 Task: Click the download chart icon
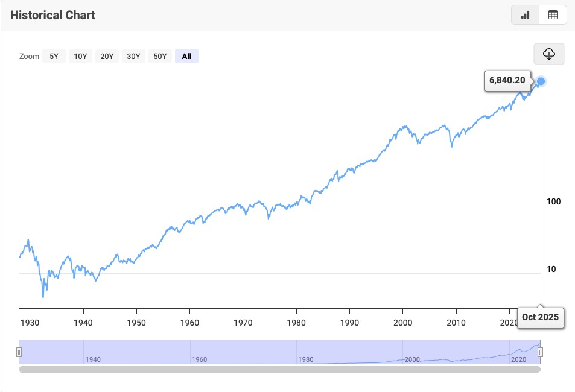pos(548,54)
